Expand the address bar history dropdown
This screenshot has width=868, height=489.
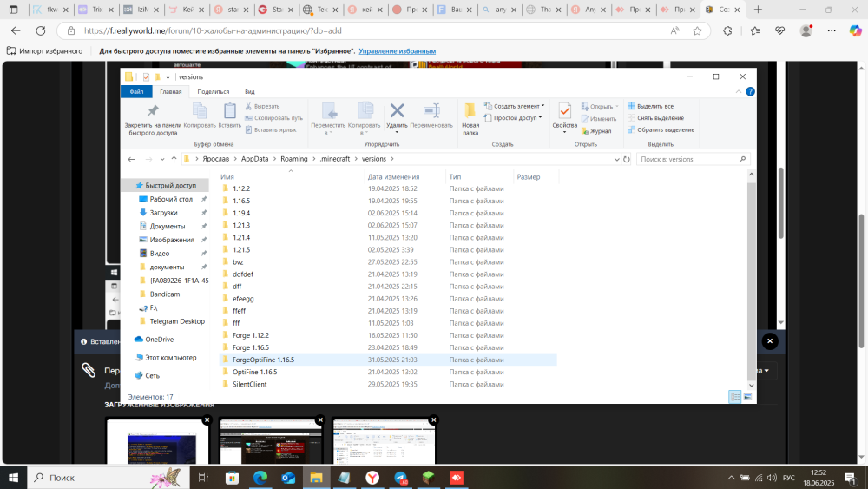[x=616, y=160]
